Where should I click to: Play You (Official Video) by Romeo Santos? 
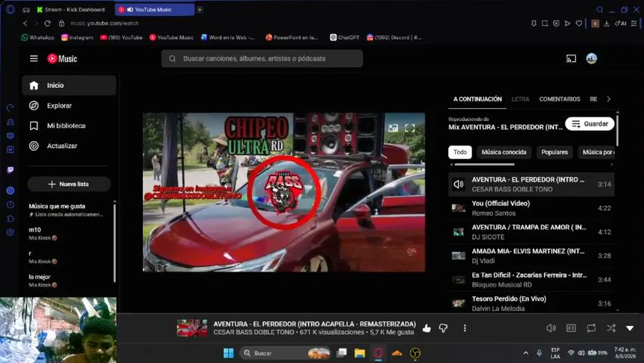[531, 208]
